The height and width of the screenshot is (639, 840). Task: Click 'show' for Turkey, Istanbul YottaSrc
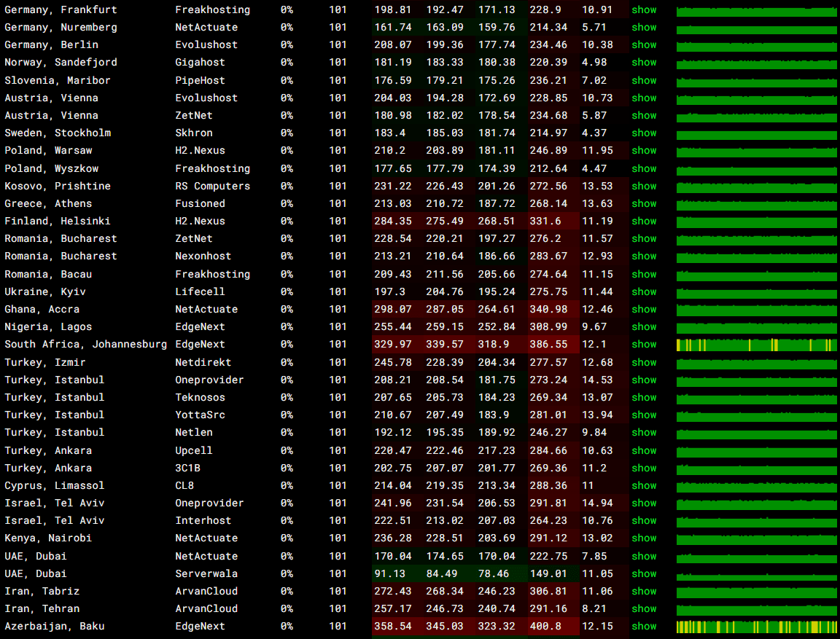pyautogui.click(x=644, y=415)
